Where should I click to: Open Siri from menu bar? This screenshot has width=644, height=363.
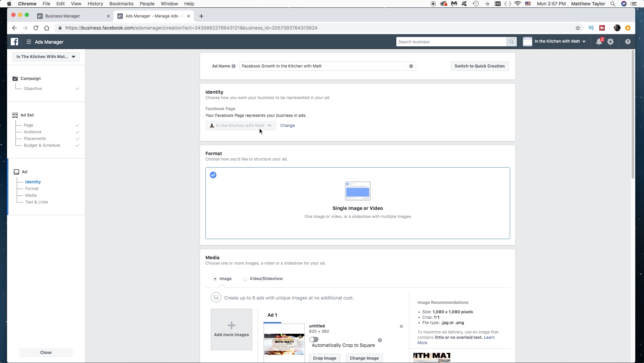point(624,4)
